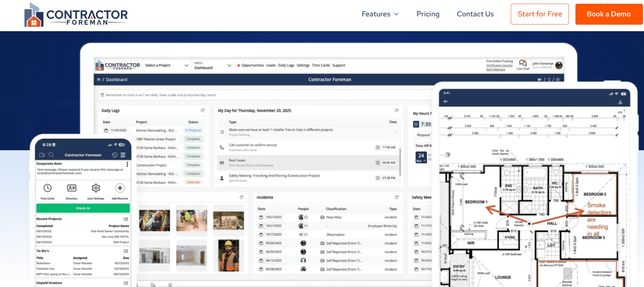The height and width of the screenshot is (287, 644).
Task: Open the hard-hat worker portrait thumbnail
Action: tap(229, 256)
